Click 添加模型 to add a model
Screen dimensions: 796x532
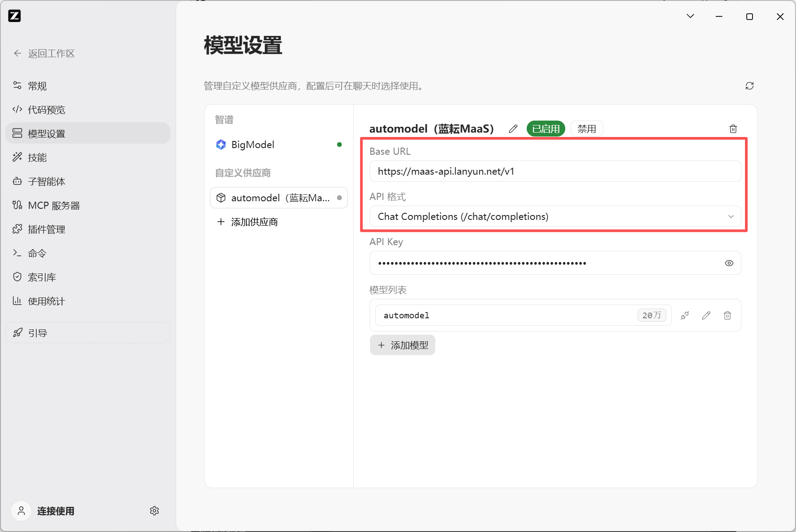pyautogui.click(x=402, y=345)
